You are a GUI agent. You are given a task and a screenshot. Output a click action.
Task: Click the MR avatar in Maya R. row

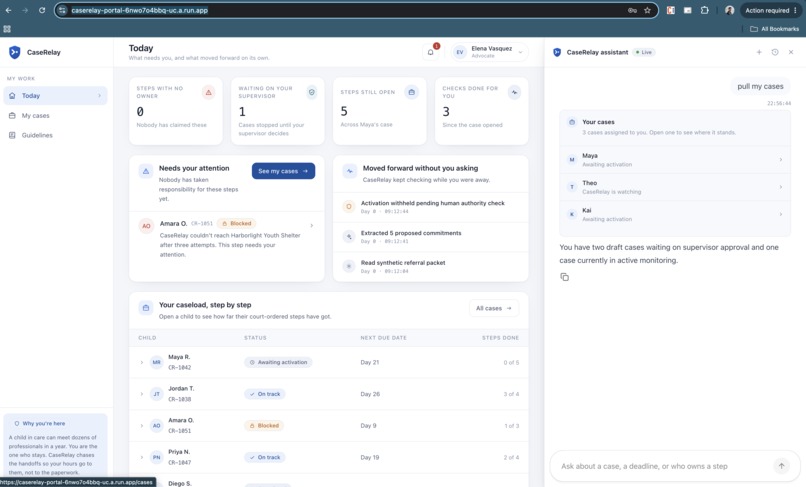point(157,363)
